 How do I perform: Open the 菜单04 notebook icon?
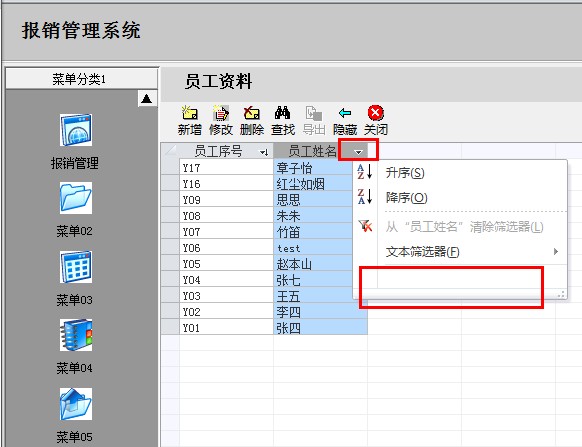(76, 335)
